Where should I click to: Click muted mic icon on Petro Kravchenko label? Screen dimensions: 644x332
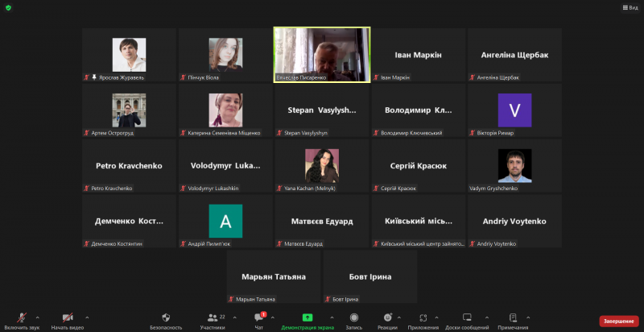coord(87,189)
